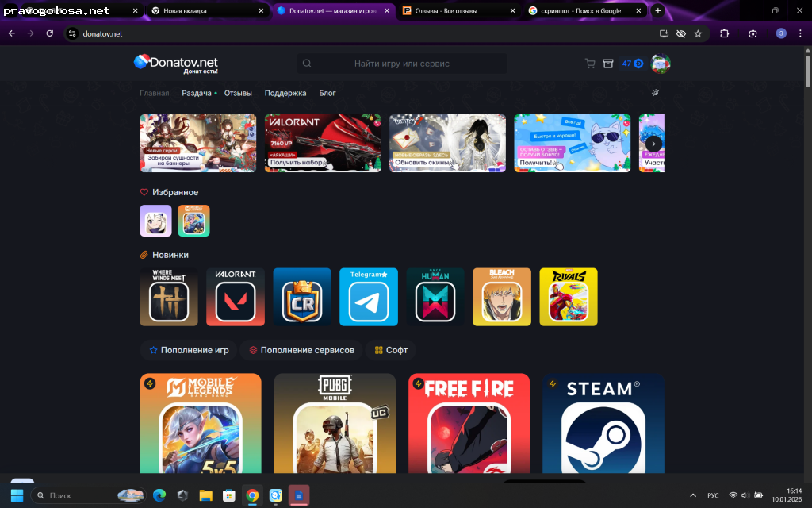Switch to the Отзывы browser tab
Image resolution: width=812 pixels, height=508 pixels.
pos(452,11)
